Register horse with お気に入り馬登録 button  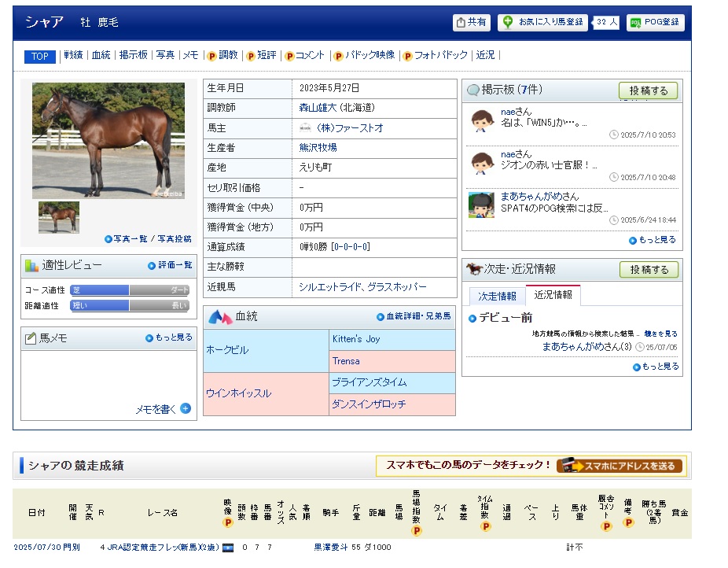[542, 22]
